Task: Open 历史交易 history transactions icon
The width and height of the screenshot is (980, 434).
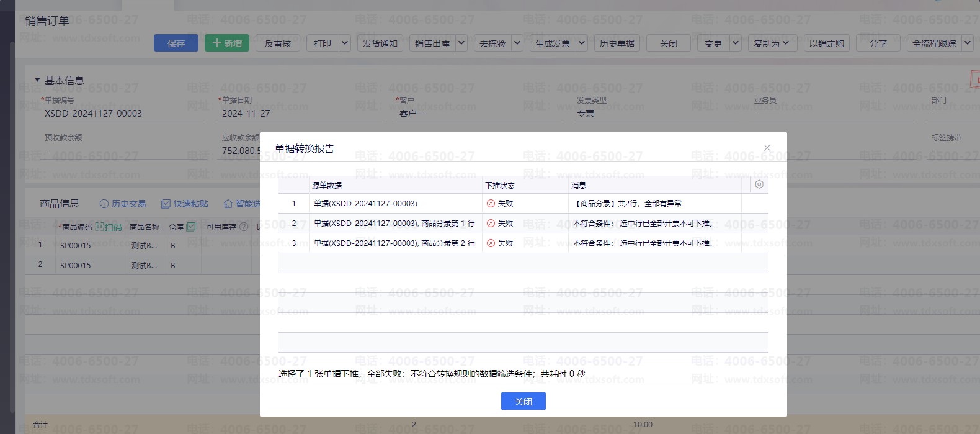Action: click(104, 204)
